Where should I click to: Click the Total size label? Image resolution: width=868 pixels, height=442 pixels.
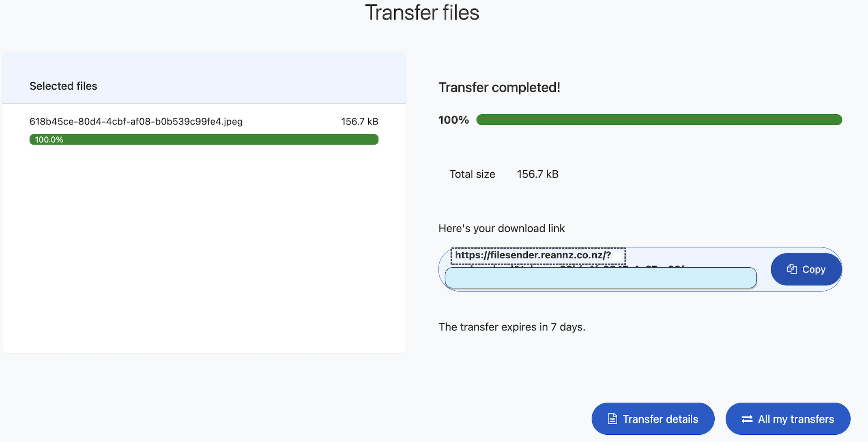point(472,174)
